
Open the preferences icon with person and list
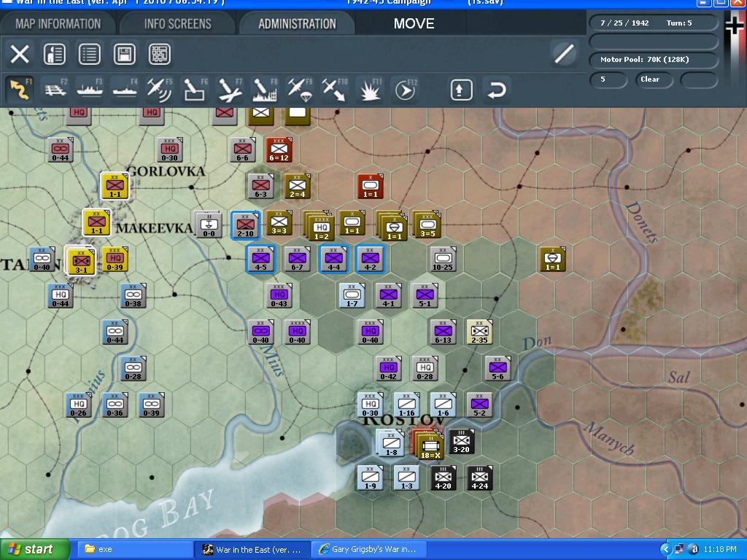(54, 54)
